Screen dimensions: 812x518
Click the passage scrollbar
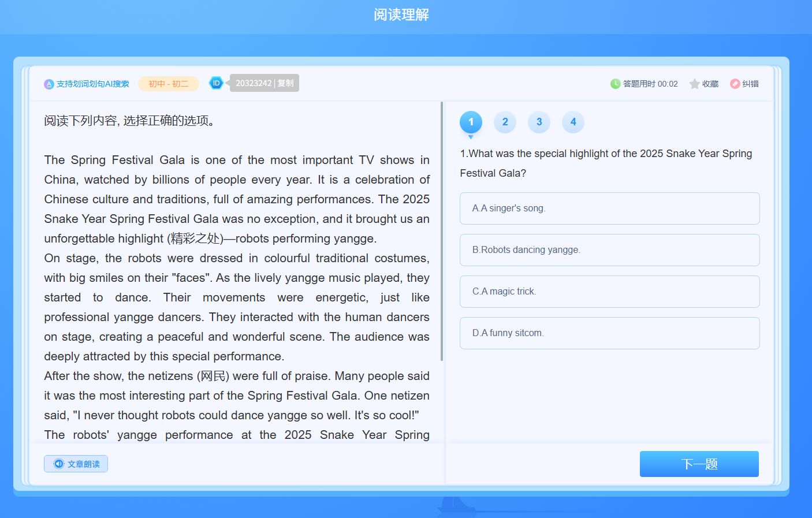[442, 231]
